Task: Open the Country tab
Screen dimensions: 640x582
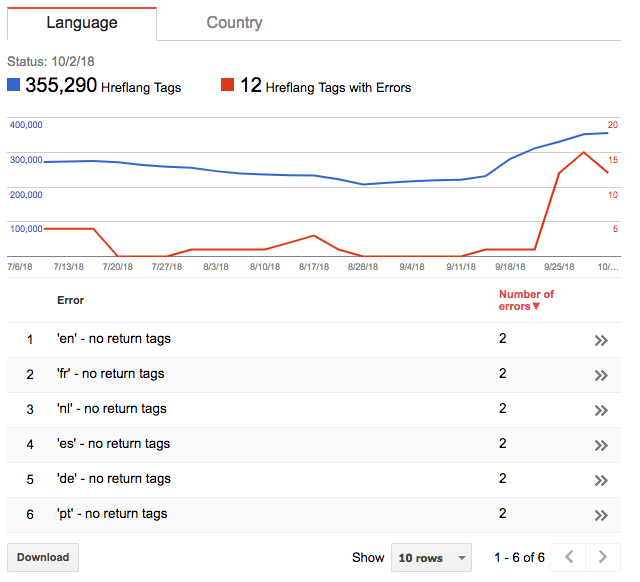Action: (234, 22)
